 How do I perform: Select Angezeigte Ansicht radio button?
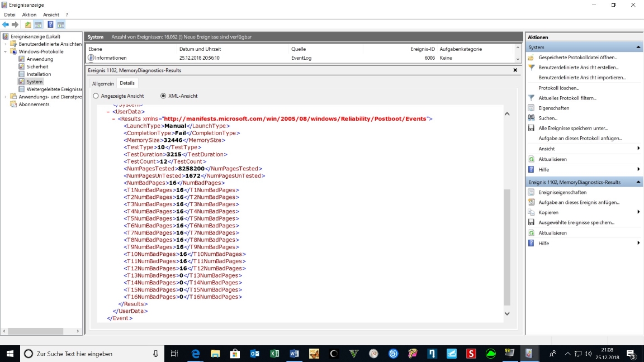(96, 96)
